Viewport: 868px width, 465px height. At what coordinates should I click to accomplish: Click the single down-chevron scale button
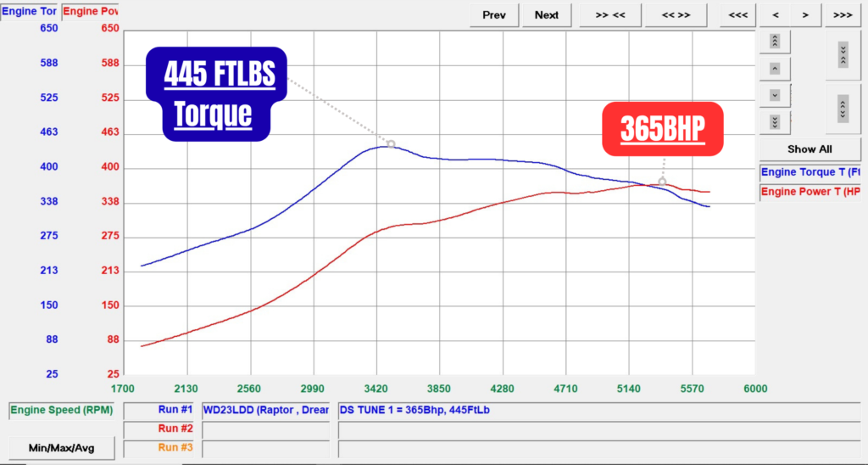pyautogui.click(x=775, y=95)
